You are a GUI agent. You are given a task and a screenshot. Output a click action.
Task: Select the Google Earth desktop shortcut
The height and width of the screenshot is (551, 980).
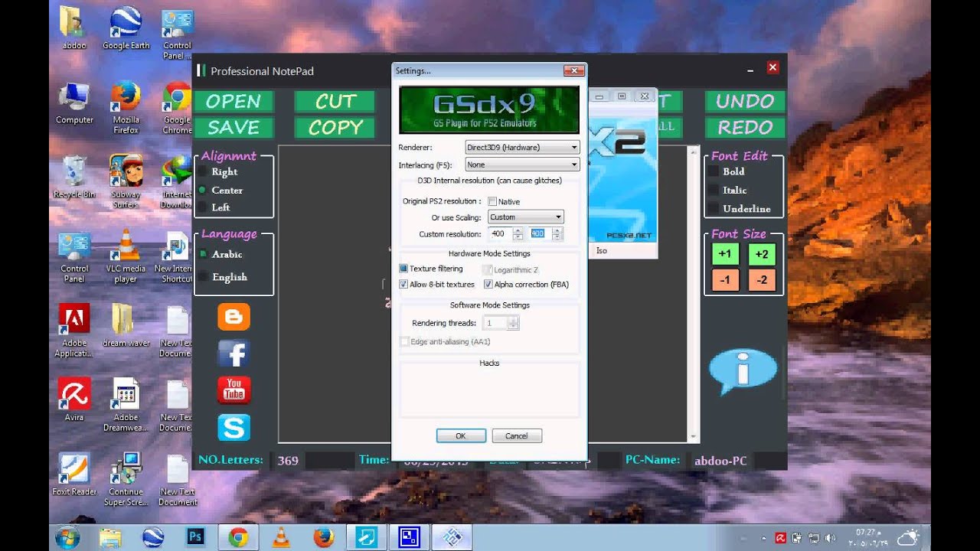coord(126,28)
